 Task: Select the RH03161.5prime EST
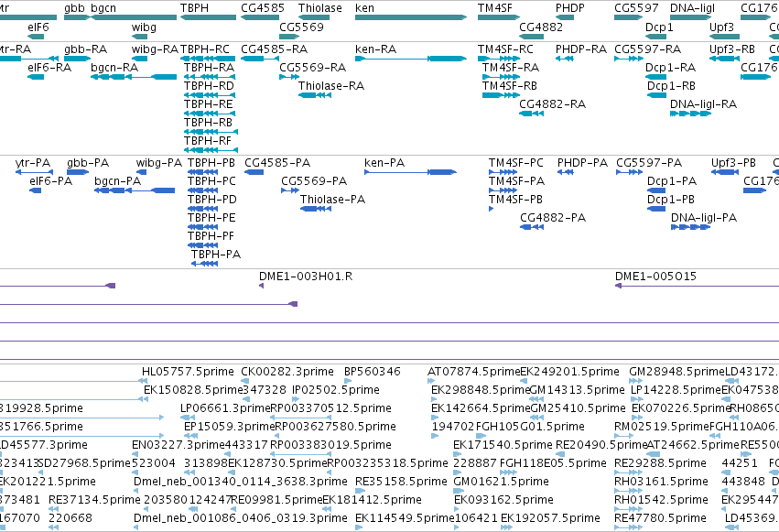pos(629,491)
